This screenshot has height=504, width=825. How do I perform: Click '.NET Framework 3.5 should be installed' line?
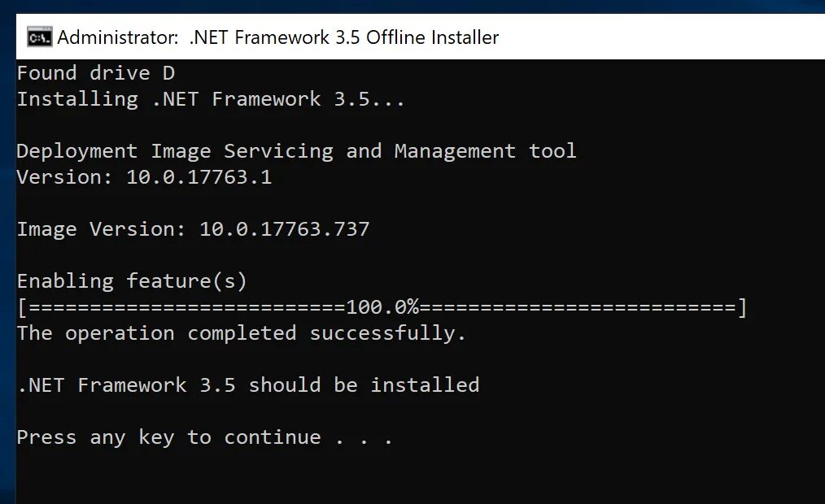247,385
